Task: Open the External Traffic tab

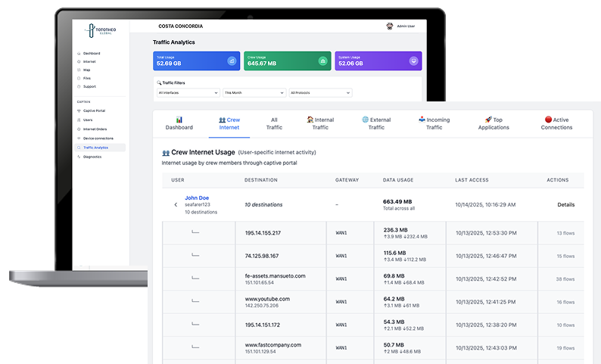Action: 376,123
